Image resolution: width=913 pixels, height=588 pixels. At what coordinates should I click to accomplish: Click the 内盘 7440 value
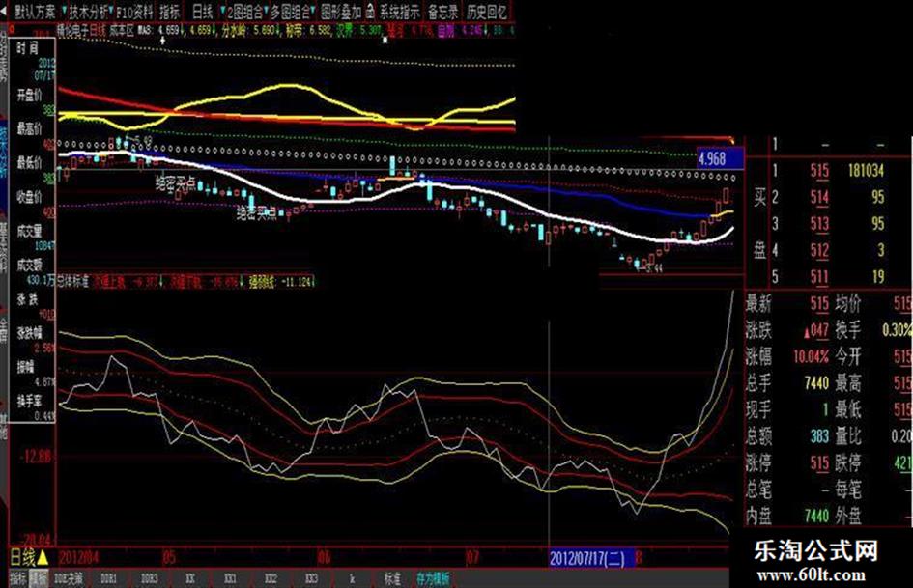click(x=816, y=516)
